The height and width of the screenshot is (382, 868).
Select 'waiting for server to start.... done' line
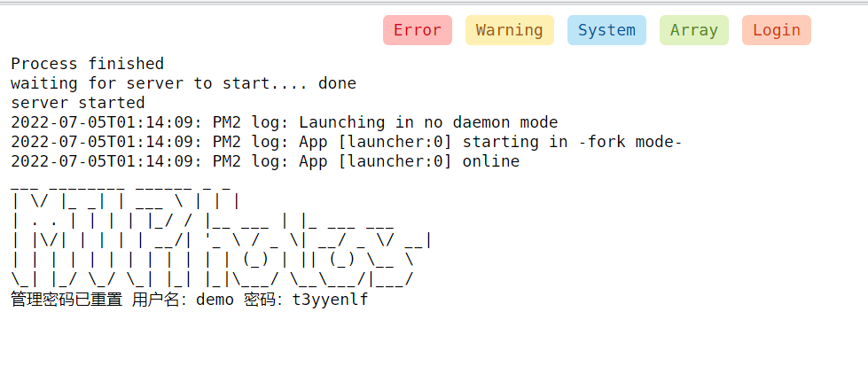[x=184, y=83]
